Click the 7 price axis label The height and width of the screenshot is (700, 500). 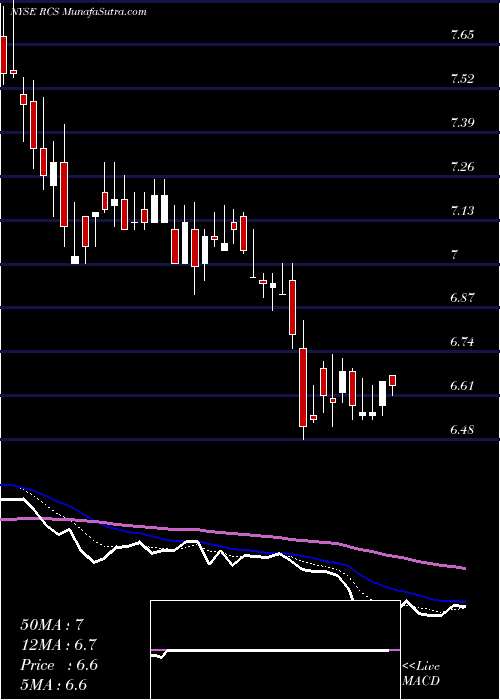click(454, 255)
